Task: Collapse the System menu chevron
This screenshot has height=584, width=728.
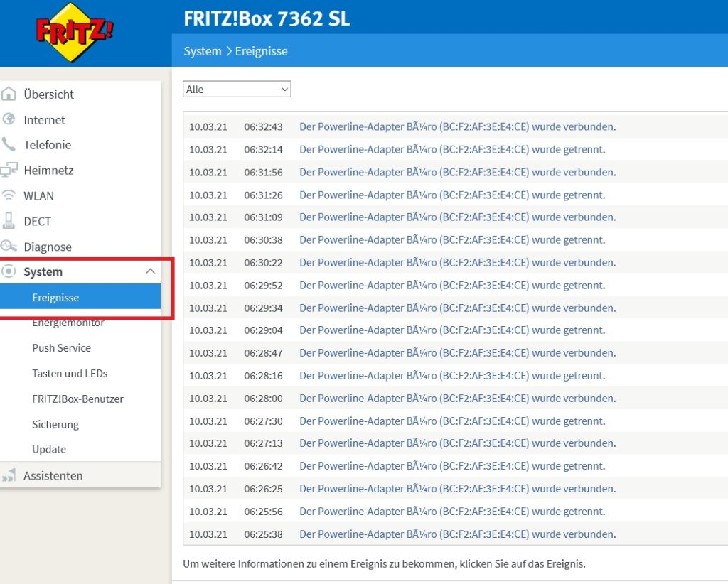Action: click(150, 271)
